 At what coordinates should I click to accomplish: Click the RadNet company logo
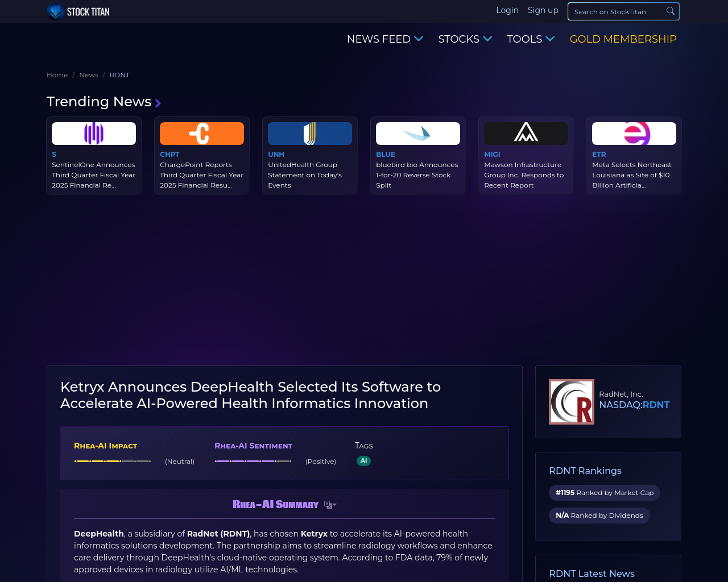(x=572, y=402)
